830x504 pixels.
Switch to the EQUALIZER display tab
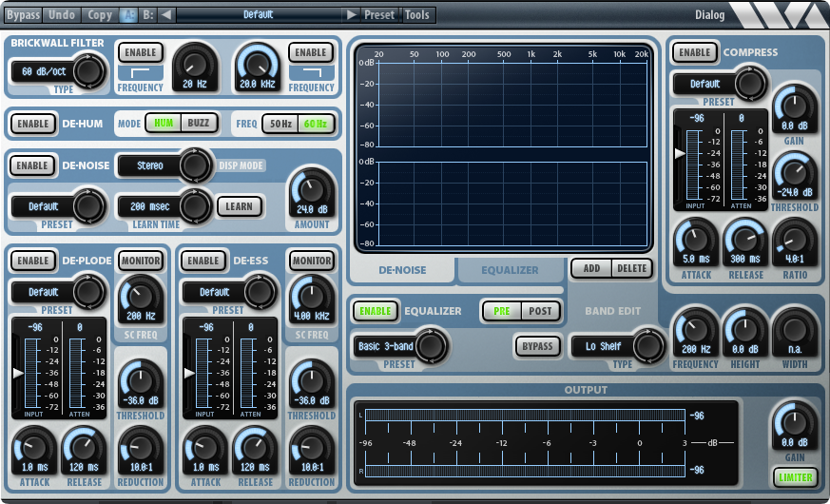pyautogui.click(x=510, y=270)
